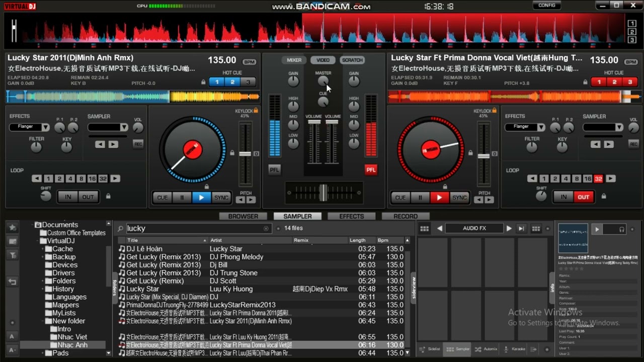Toggle the left deck PFL headphone cue
Viewport: 644px width, 362px height.
[x=274, y=170]
